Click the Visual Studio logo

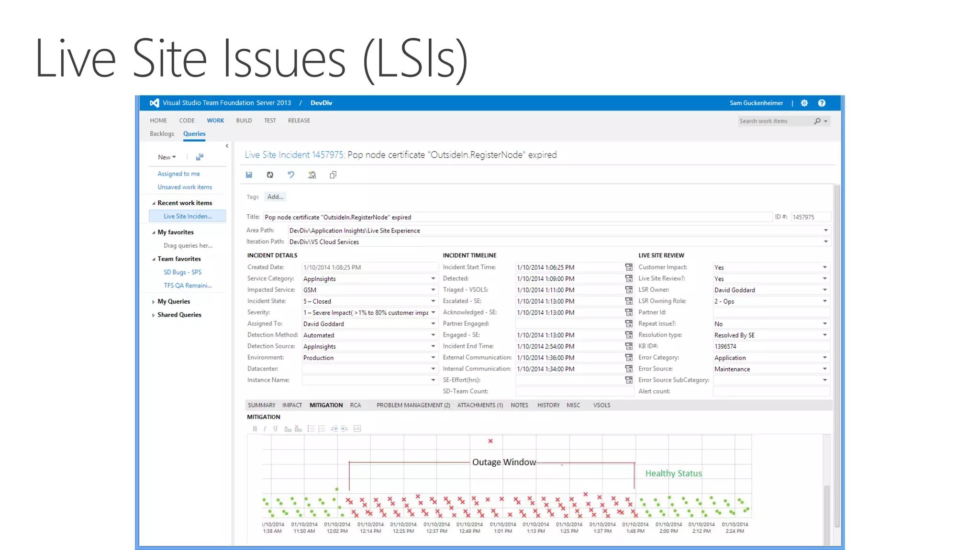coord(154,103)
